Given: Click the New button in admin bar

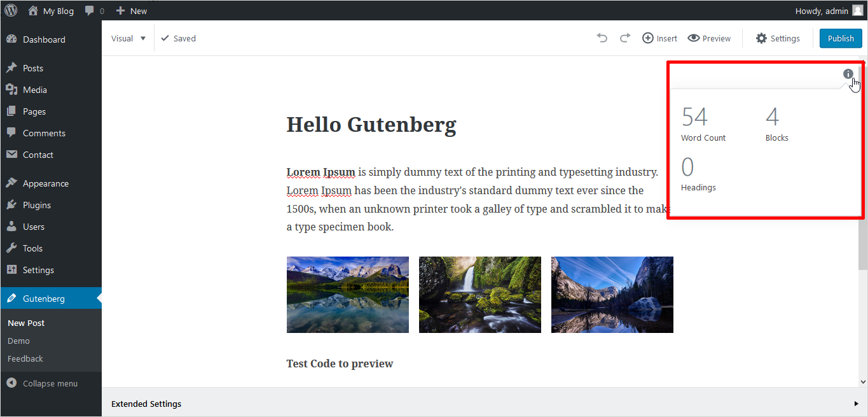Looking at the screenshot, I should [132, 11].
